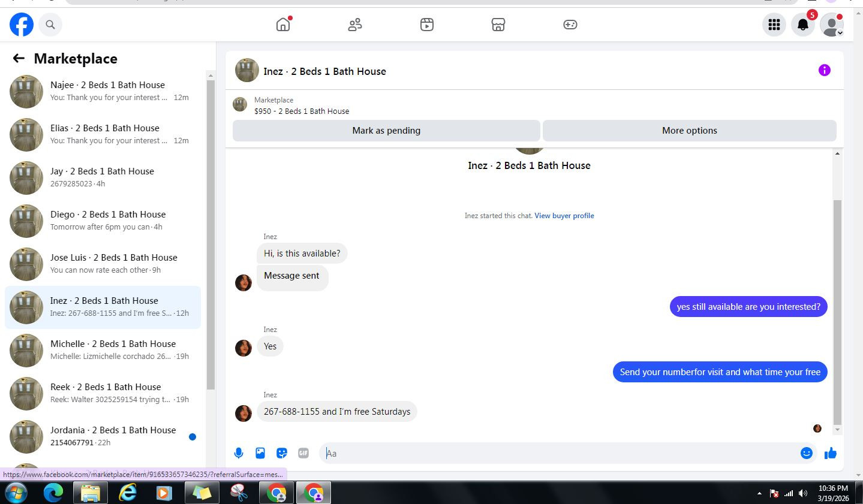Click Mark as pending button
The width and height of the screenshot is (863, 504).
(x=386, y=131)
